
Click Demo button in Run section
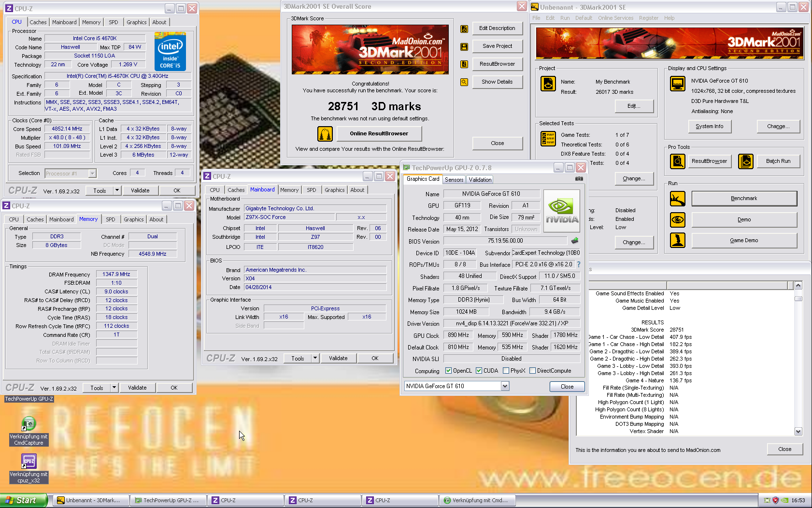coord(744,220)
